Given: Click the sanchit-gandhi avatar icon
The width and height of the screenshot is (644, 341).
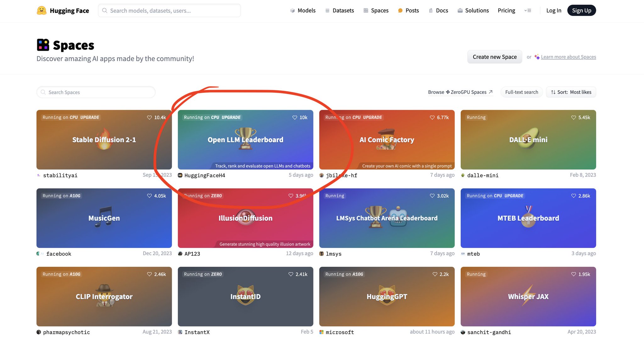Looking at the screenshot, I should [463, 332].
